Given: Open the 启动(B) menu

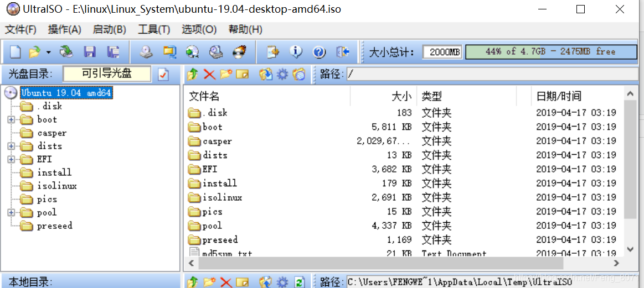Looking at the screenshot, I should [x=109, y=29].
